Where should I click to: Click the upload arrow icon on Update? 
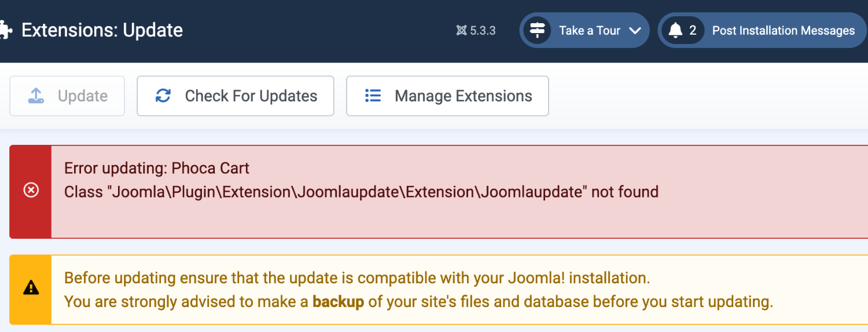[36, 96]
